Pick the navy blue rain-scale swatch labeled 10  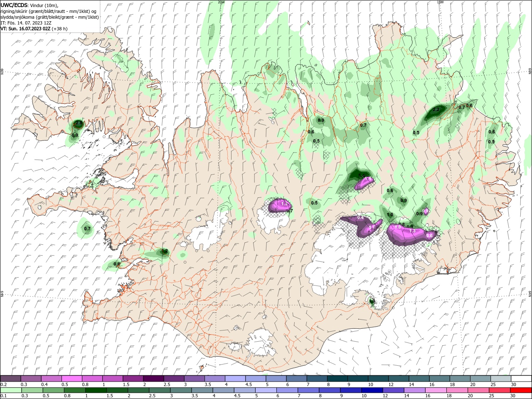[x=372, y=390]
